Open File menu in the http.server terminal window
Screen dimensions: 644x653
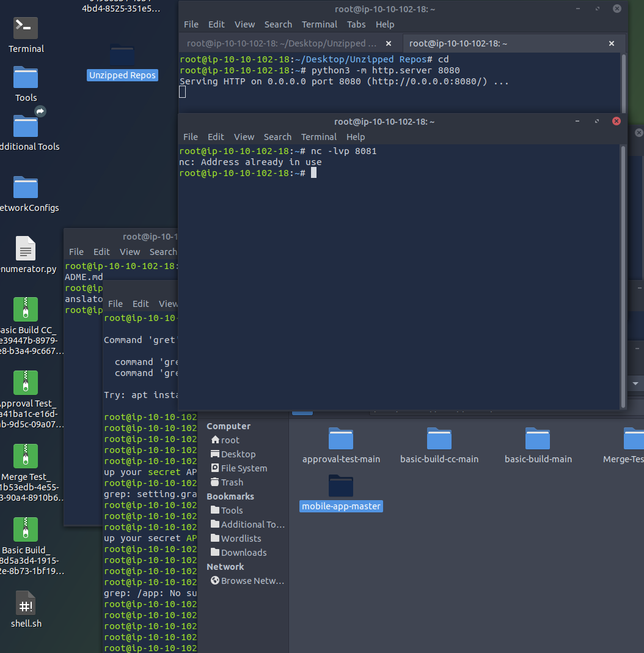coord(191,24)
